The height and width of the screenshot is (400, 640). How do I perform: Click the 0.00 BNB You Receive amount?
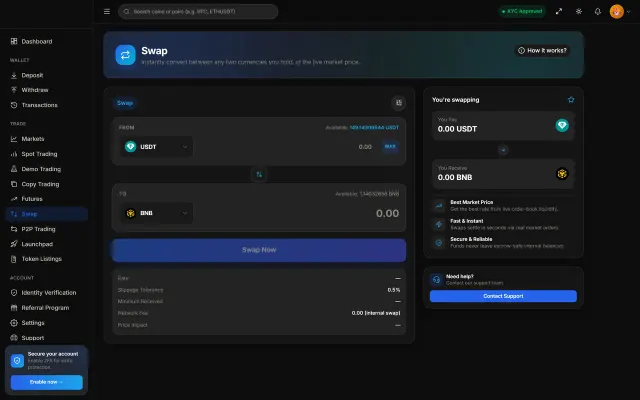pos(455,178)
